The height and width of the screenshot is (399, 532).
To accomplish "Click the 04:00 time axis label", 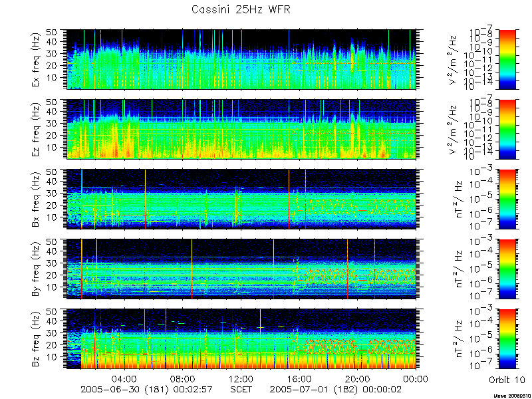I will (125, 378).
